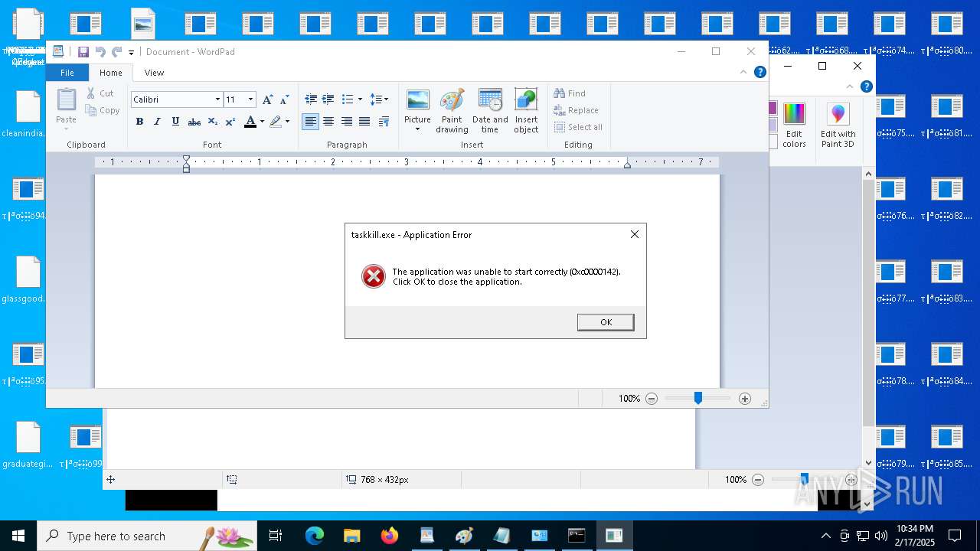Image resolution: width=980 pixels, height=551 pixels.
Task: Toggle Bold formatting
Action: 139,122
